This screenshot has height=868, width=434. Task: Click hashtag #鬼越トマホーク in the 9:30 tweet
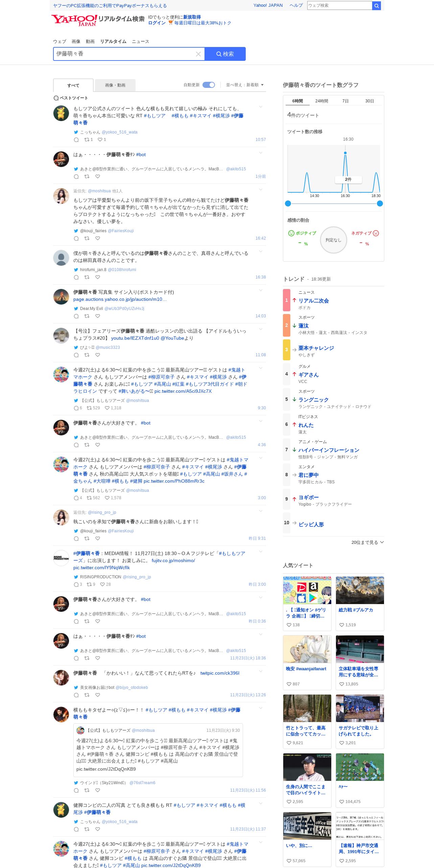(159, 373)
